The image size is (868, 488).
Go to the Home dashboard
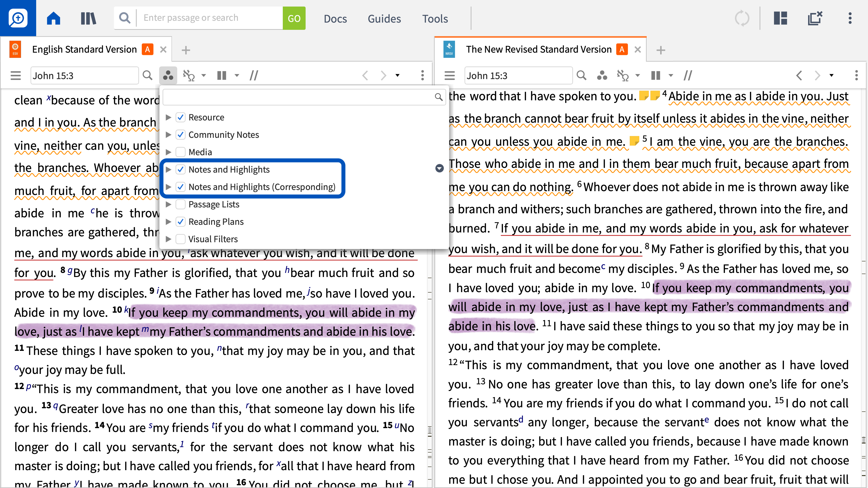(x=54, y=18)
